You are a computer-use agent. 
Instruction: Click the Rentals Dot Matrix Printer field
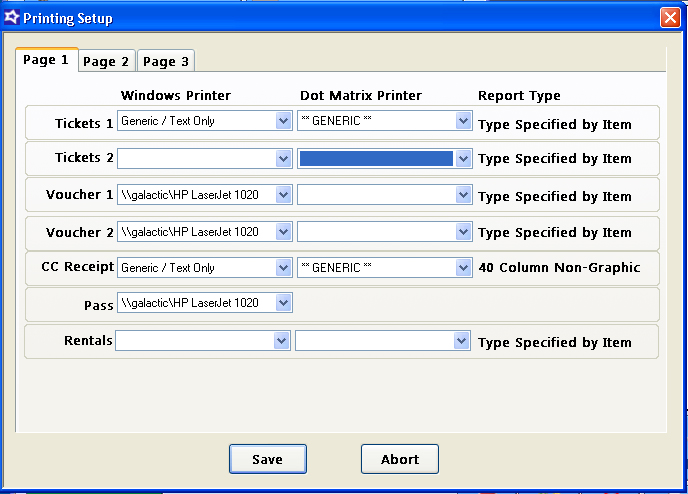point(374,341)
